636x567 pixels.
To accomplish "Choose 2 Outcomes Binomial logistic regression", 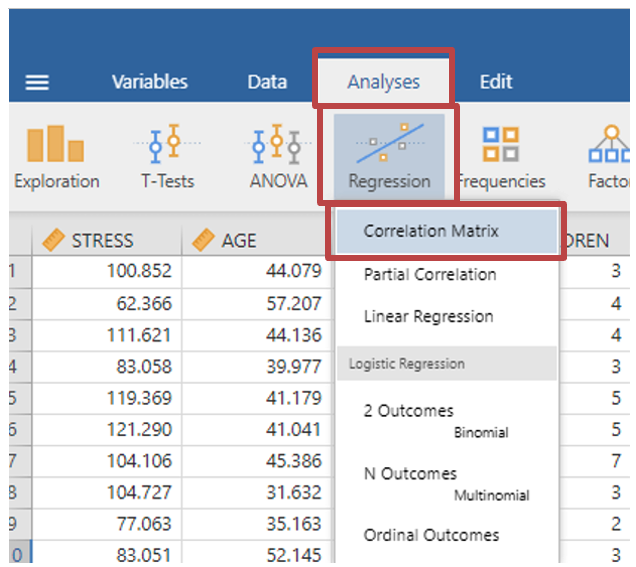I will click(408, 411).
